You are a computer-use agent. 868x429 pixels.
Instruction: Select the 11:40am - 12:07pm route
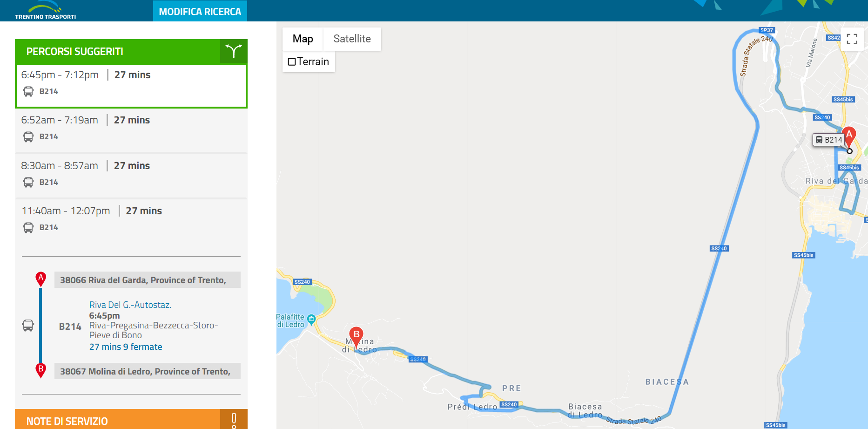pos(131,219)
